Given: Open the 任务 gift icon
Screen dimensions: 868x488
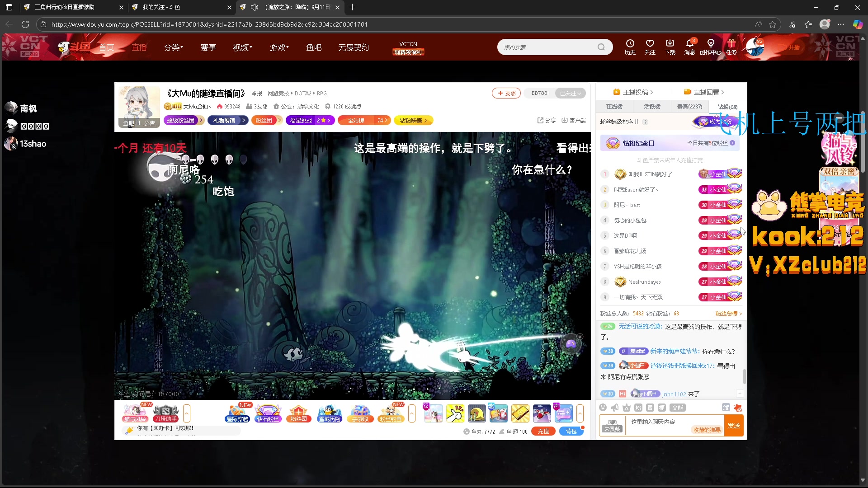Looking at the screenshot, I should (731, 47).
